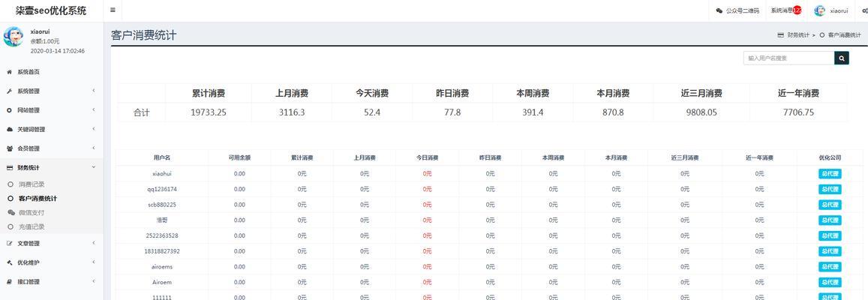Expand chevron beside 关键词管理
This screenshot has height=300, width=868.
click(94, 129)
